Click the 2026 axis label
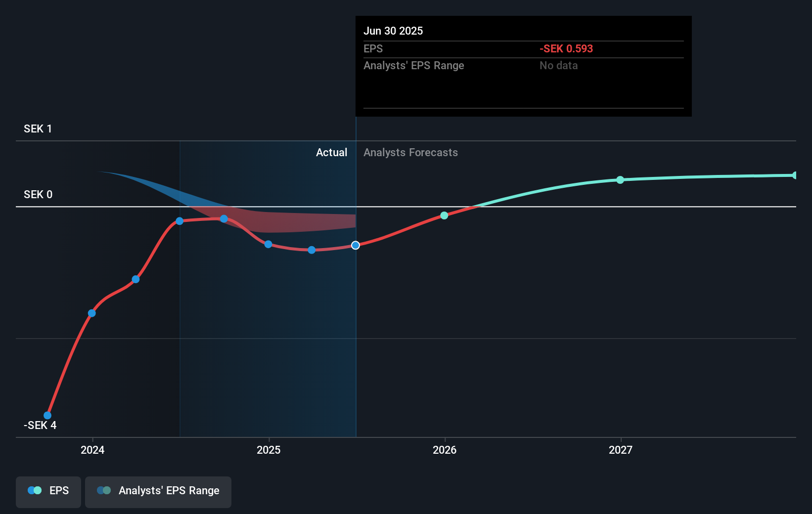 (444, 450)
